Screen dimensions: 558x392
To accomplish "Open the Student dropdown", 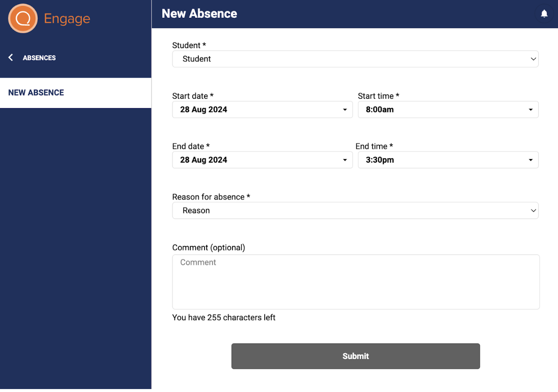I will point(355,59).
